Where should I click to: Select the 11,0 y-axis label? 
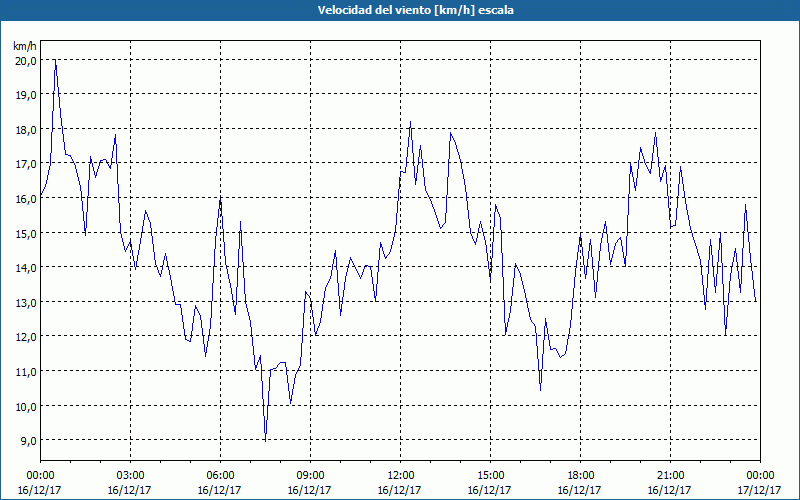(x=26, y=372)
